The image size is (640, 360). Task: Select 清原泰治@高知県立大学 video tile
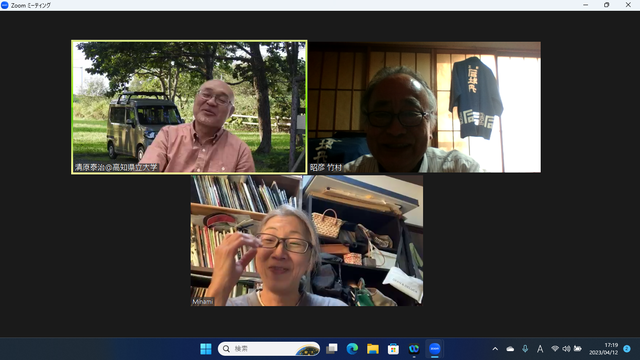click(189, 107)
